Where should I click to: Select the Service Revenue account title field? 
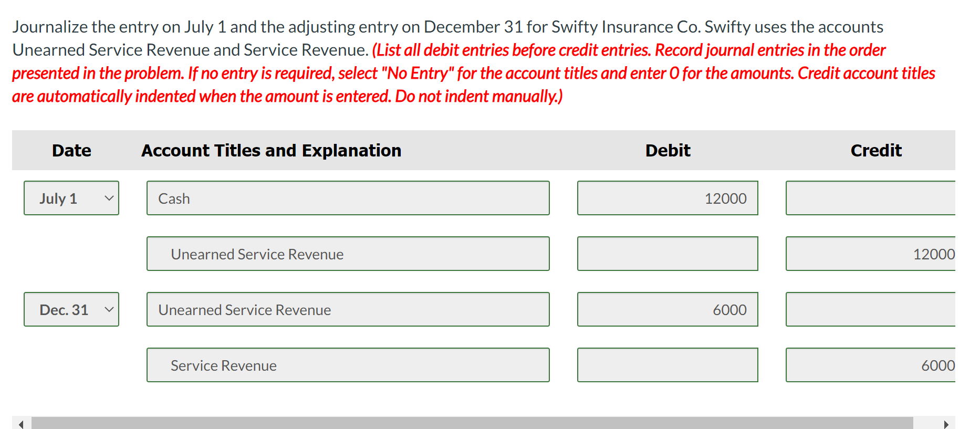348,364
